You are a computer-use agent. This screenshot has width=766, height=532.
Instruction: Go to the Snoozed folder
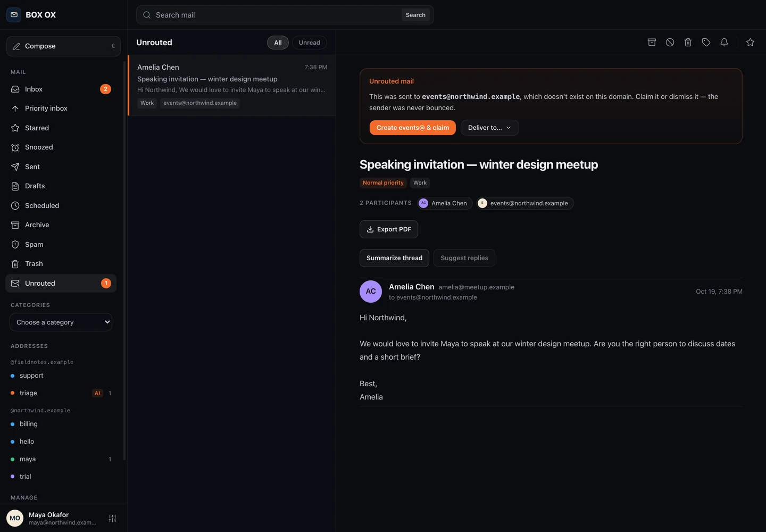tap(61, 147)
